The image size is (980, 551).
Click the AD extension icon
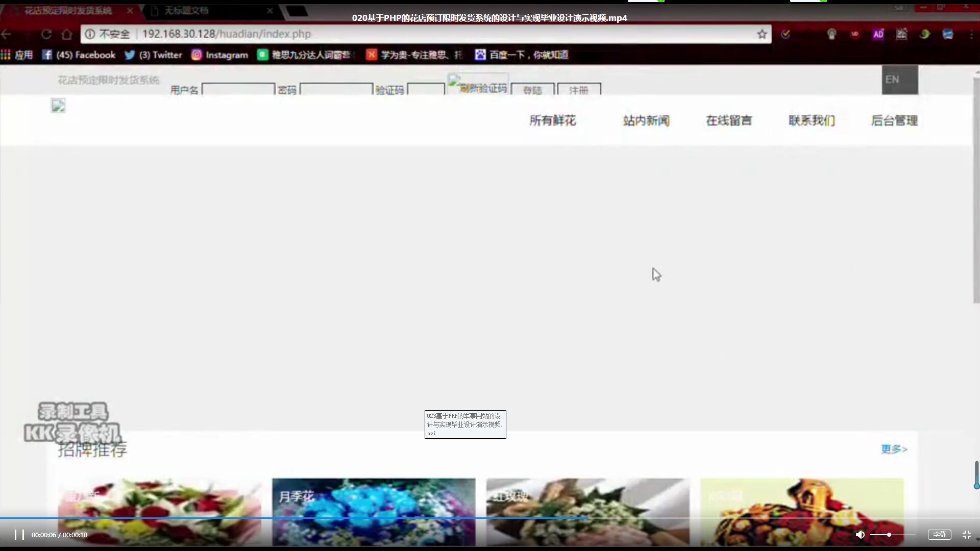878,34
